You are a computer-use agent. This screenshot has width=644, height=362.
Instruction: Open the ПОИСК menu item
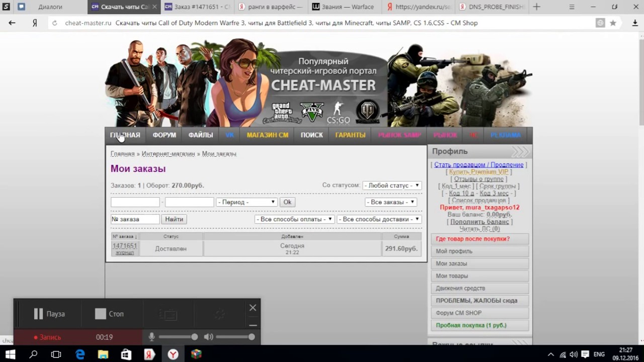(x=312, y=135)
